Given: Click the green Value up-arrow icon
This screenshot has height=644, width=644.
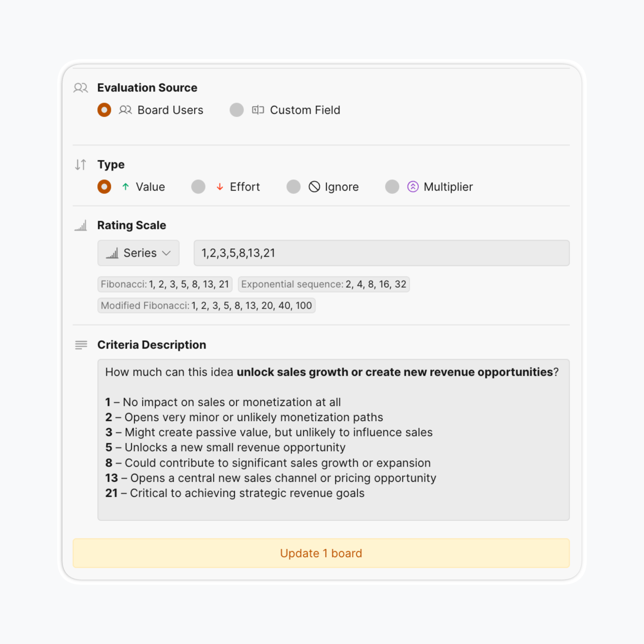Looking at the screenshot, I should [125, 187].
